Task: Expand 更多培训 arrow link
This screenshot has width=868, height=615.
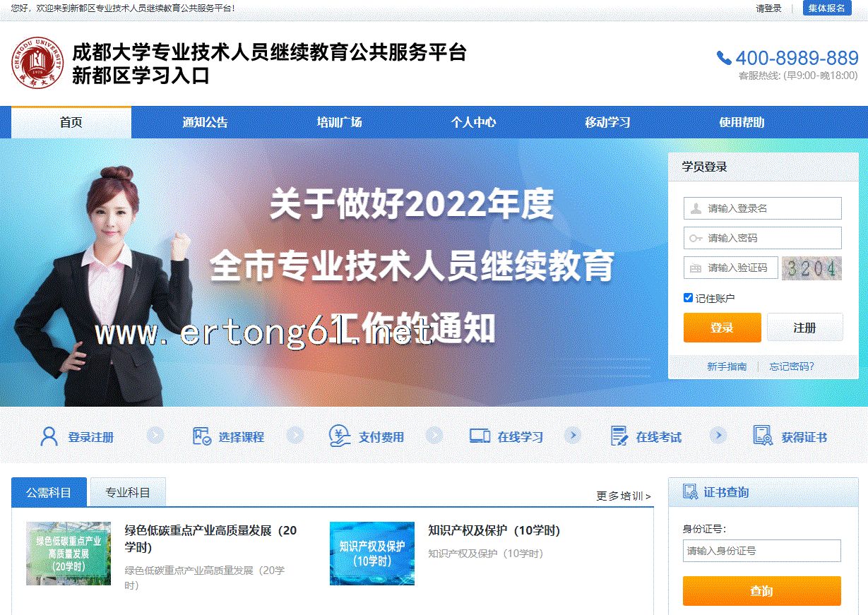Action: tap(624, 496)
